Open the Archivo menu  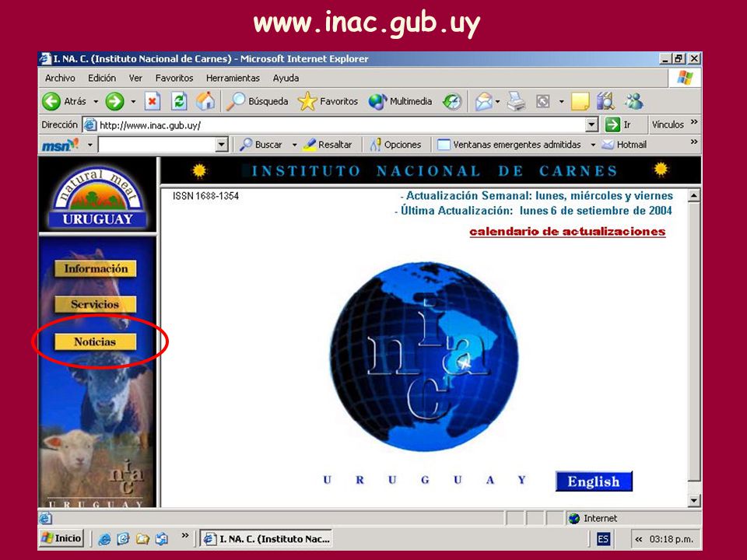(60, 78)
